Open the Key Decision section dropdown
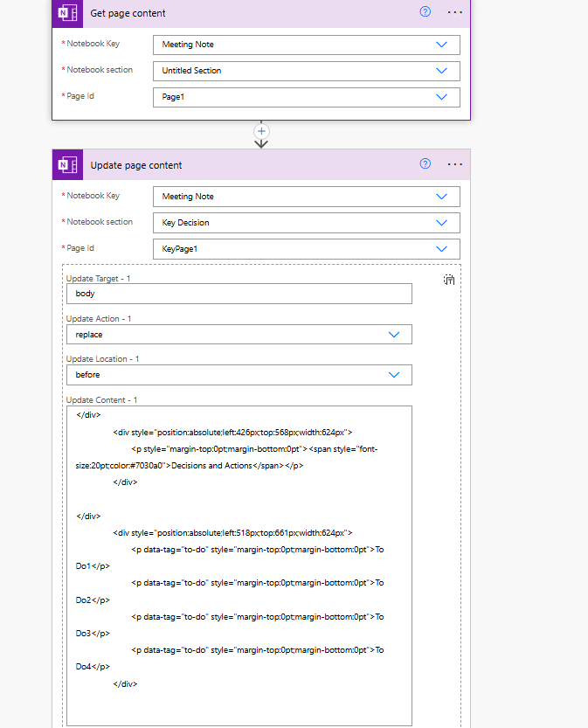 pos(441,223)
